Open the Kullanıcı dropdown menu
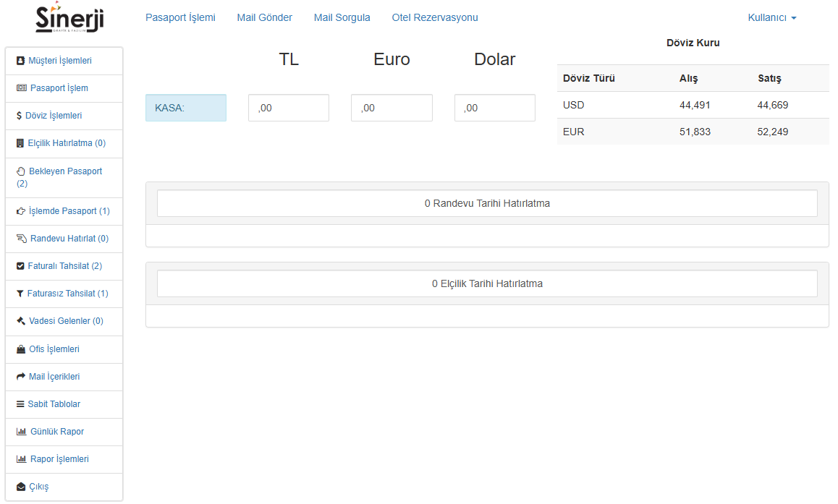The width and height of the screenshot is (838, 504). tap(771, 17)
